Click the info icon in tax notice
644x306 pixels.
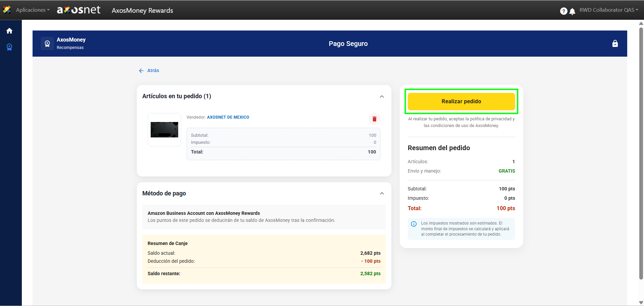click(414, 224)
